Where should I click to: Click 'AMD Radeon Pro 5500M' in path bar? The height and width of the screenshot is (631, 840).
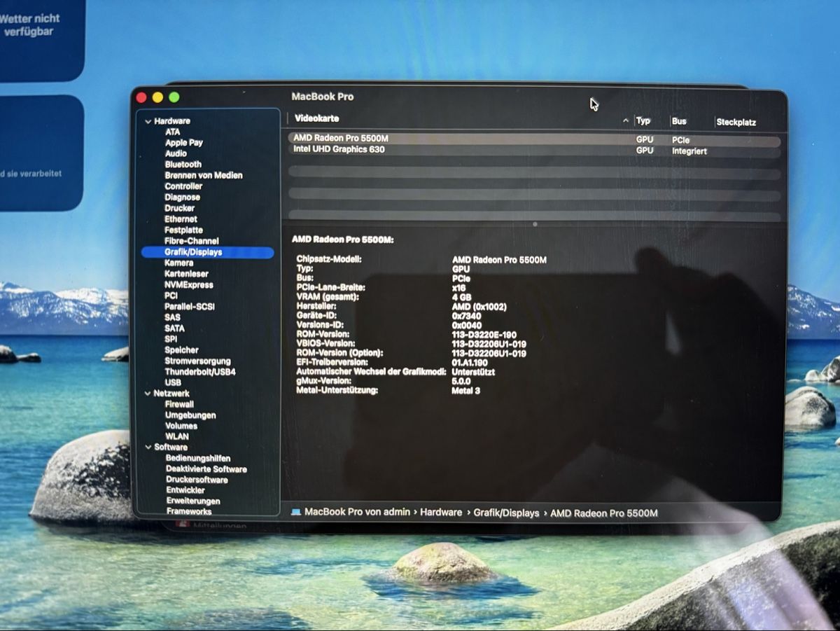tap(604, 513)
